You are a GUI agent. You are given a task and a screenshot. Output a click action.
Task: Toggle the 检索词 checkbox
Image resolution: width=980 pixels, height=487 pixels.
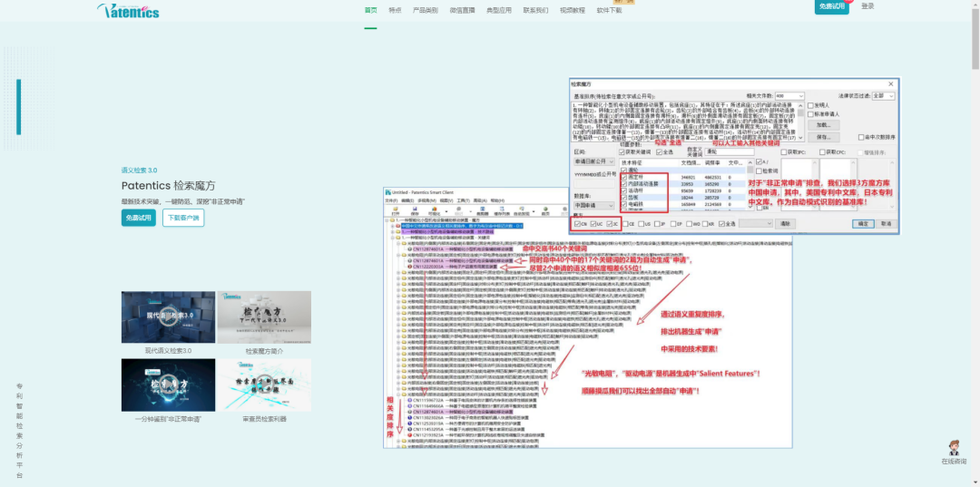(759, 170)
